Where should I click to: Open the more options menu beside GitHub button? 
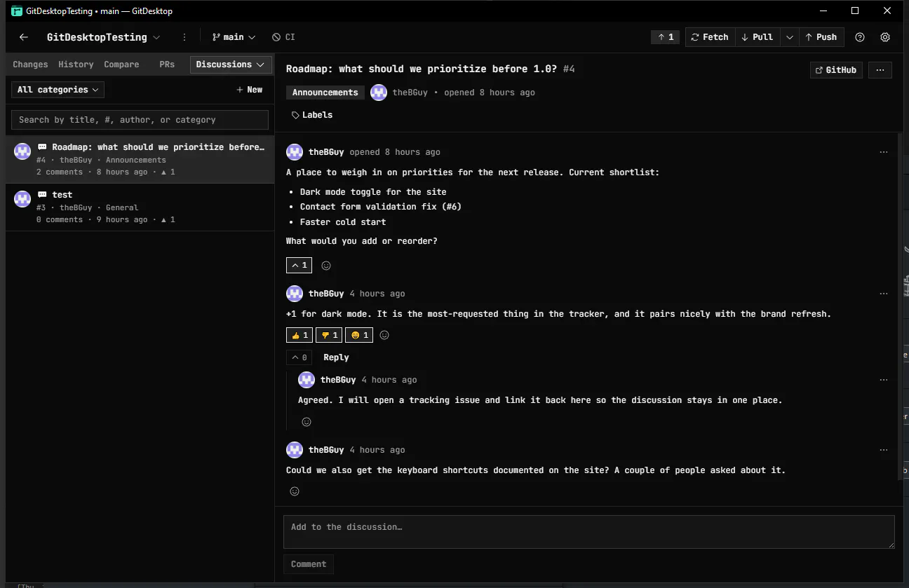[880, 70]
